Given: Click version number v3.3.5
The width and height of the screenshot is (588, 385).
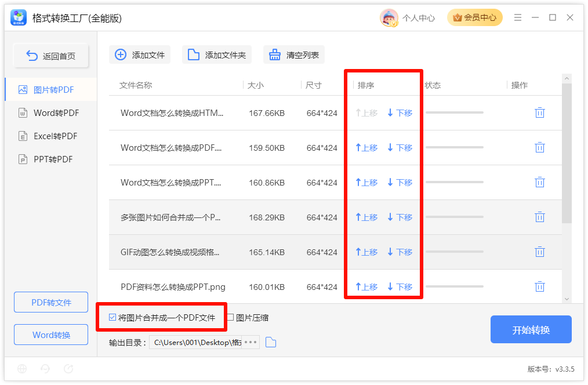Looking at the screenshot, I should point(565,369).
